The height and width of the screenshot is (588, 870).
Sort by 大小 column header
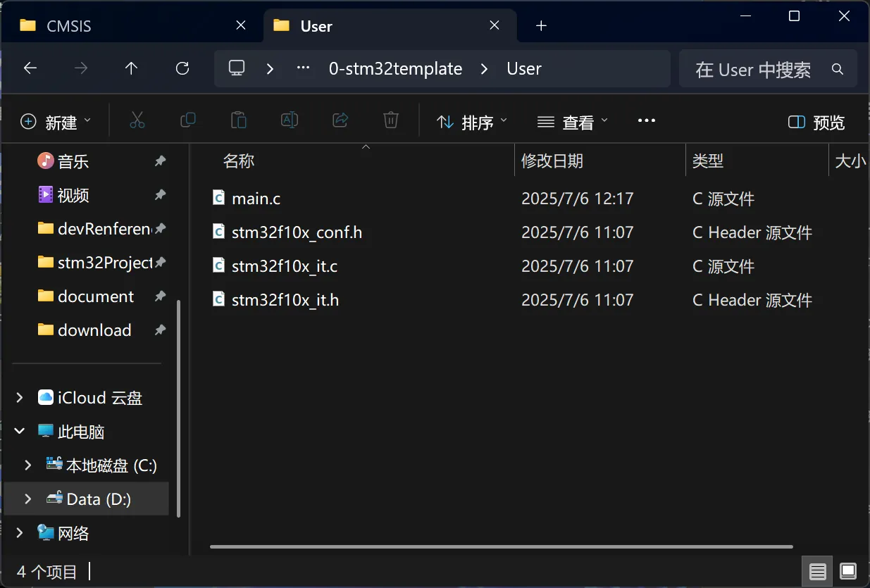(850, 161)
